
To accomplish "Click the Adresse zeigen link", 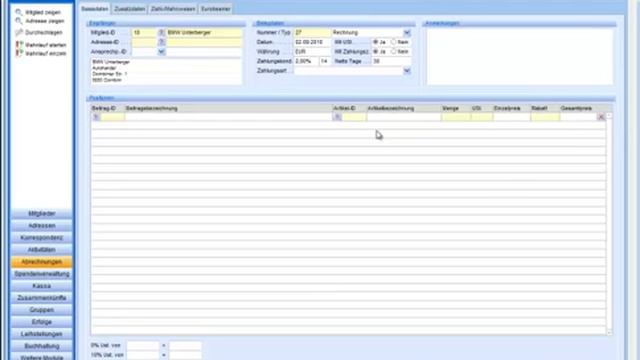I will 44,21.
